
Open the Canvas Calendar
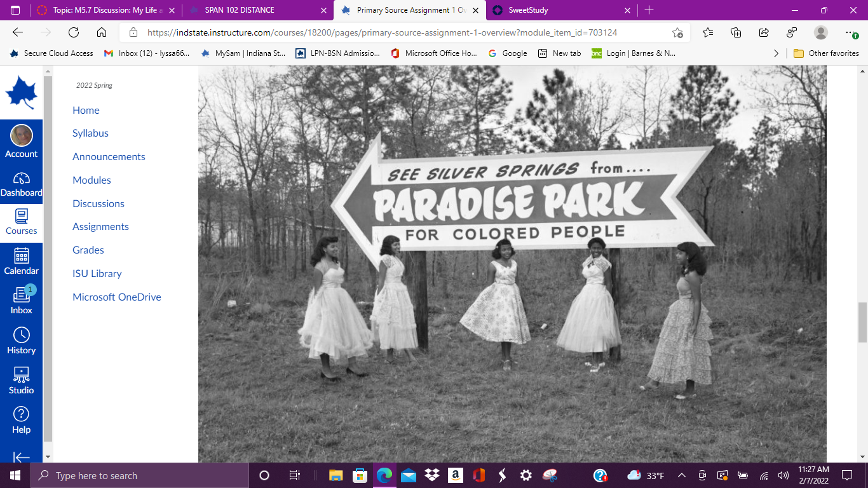(22, 262)
